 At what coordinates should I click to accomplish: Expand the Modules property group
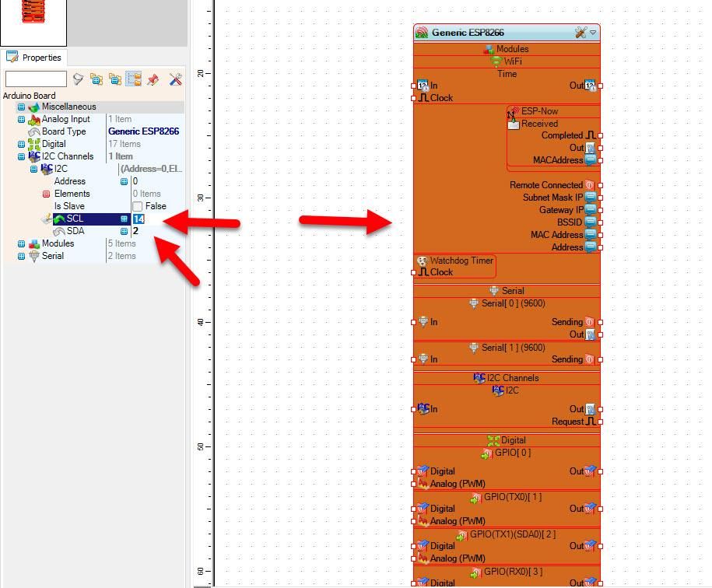coord(21,243)
